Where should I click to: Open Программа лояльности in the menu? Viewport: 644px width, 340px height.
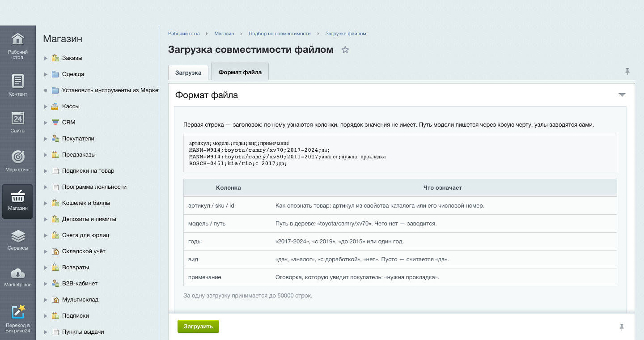point(94,187)
